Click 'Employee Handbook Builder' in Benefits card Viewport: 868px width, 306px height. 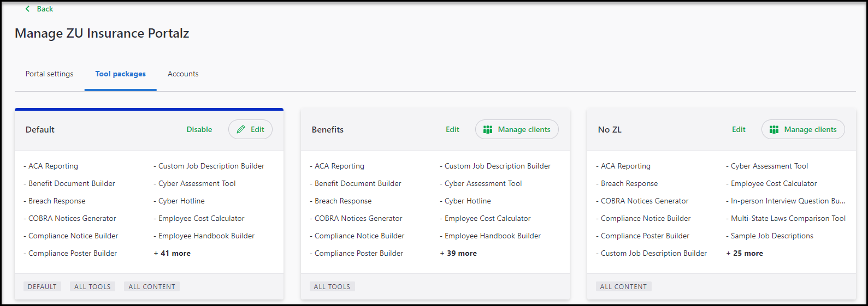(x=493, y=236)
